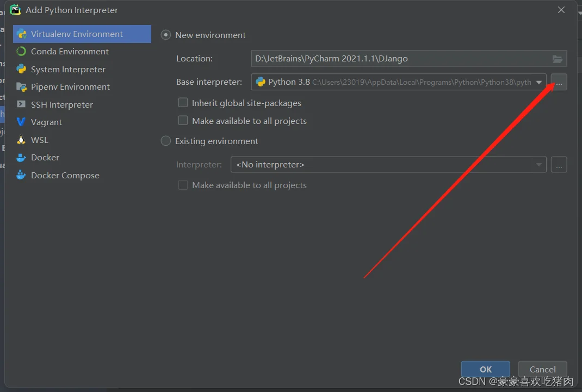
Task: Click the OK button
Action: 486,369
